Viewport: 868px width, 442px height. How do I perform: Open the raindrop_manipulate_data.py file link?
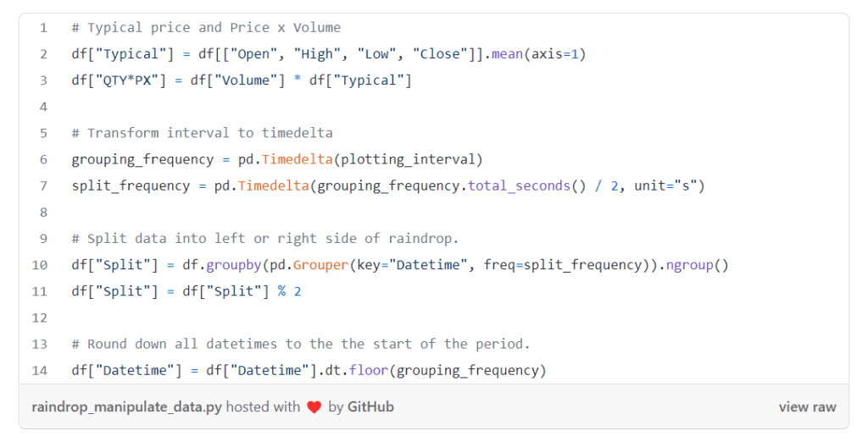click(x=127, y=406)
